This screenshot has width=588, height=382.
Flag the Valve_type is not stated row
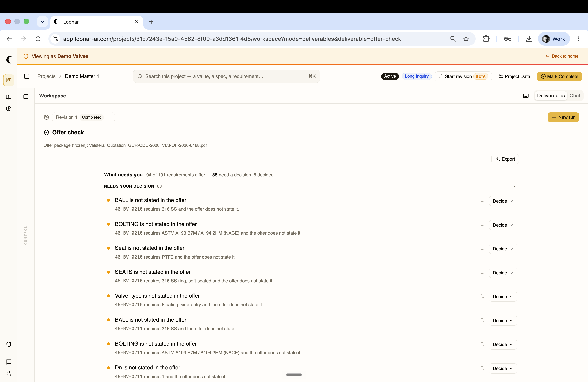[482, 297]
